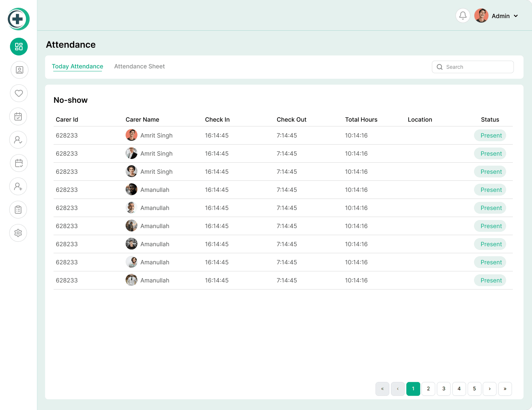Screen dimensions: 532x410
Task: Expand the Admin account dropdown arrow
Action: coord(516,16)
